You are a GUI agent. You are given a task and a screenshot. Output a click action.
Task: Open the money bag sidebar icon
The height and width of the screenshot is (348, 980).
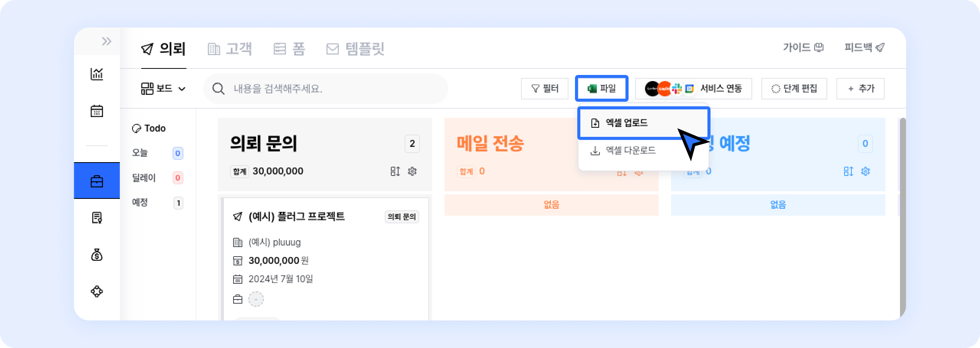tap(97, 255)
